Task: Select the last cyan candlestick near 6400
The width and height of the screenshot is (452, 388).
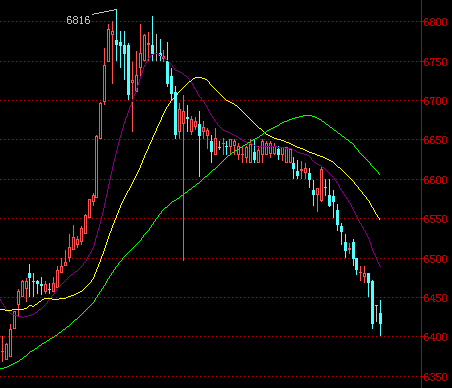Action: pos(380,318)
